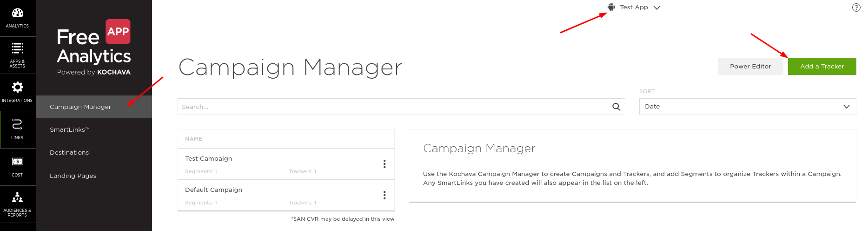The height and width of the screenshot is (231, 868).
Task: Click the Integrations gear icon
Action: tap(17, 87)
